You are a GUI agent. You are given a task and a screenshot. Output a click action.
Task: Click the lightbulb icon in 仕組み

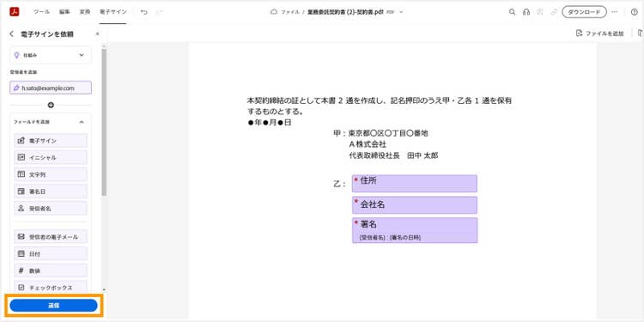coord(17,55)
